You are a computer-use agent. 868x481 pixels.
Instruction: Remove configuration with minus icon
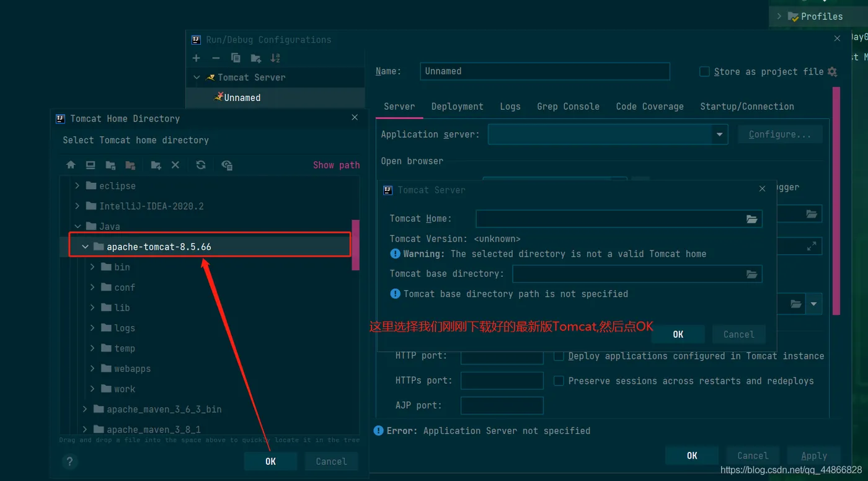click(216, 58)
